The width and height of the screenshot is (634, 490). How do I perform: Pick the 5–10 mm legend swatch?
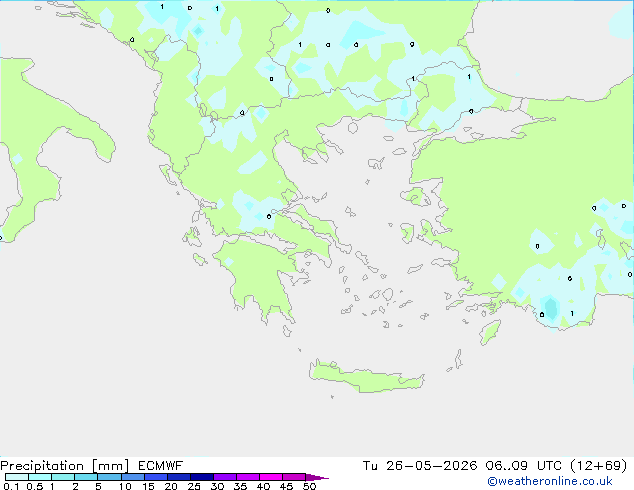(109, 477)
